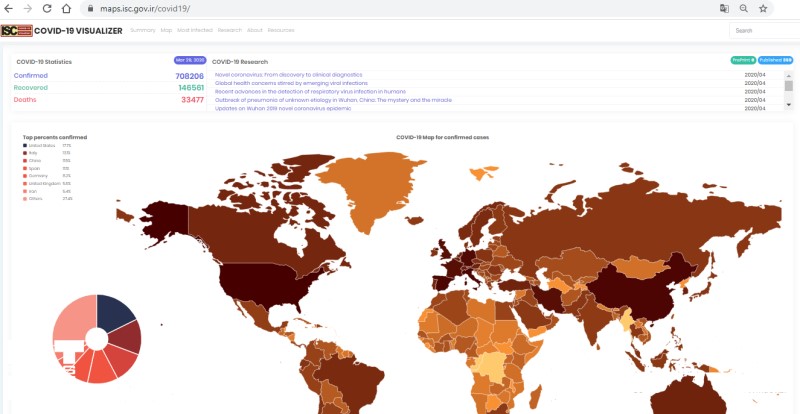Open the Resources navigation item
800x414 pixels.
[281, 31]
